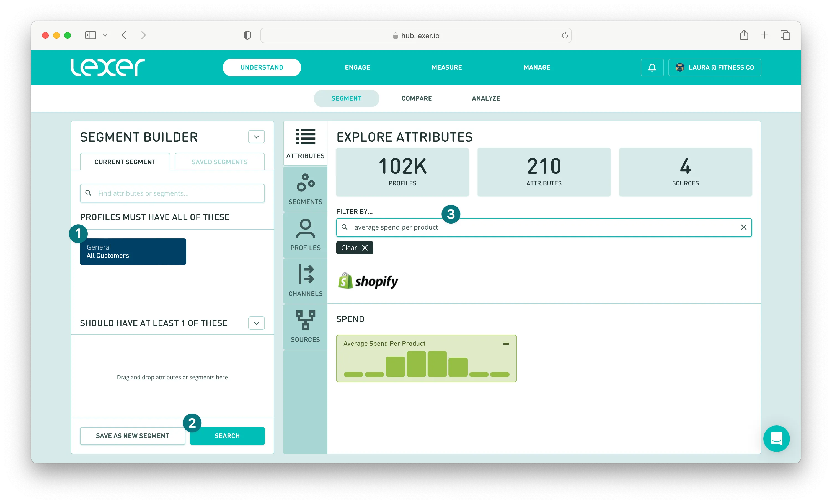Click the notifications bell icon
The height and width of the screenshot is (504, 832).
coord(652,67)
